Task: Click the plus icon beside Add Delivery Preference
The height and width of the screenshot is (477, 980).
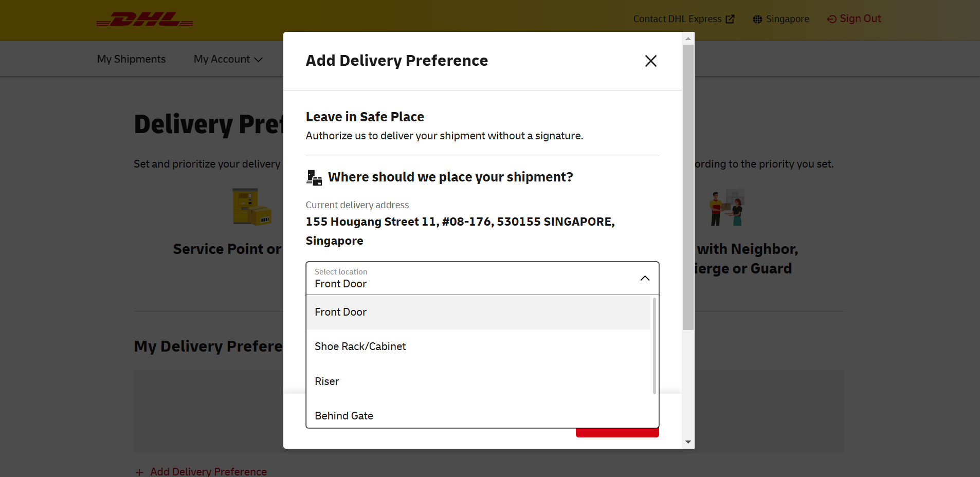Action: click(138, 472)
